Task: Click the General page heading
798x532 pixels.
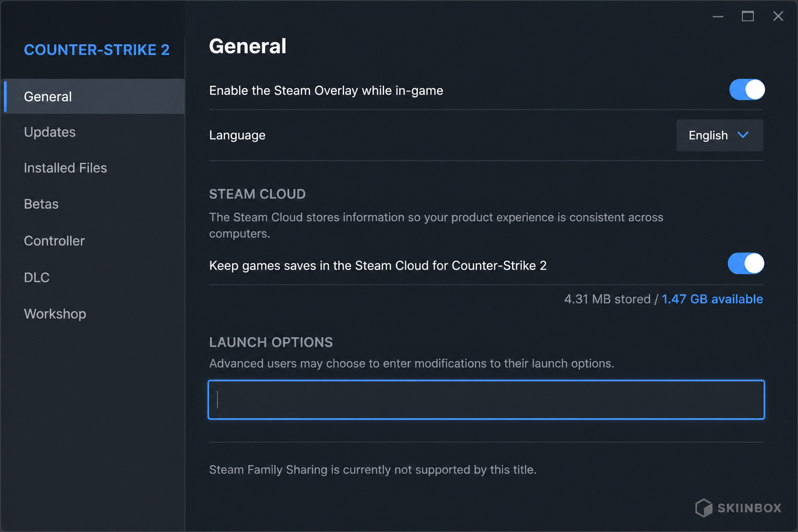Action: click(x=248, y=46)
